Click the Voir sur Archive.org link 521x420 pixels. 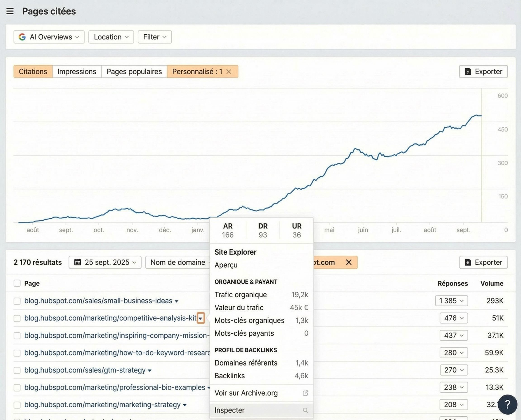pyautogui.click(x=246, y=393)
